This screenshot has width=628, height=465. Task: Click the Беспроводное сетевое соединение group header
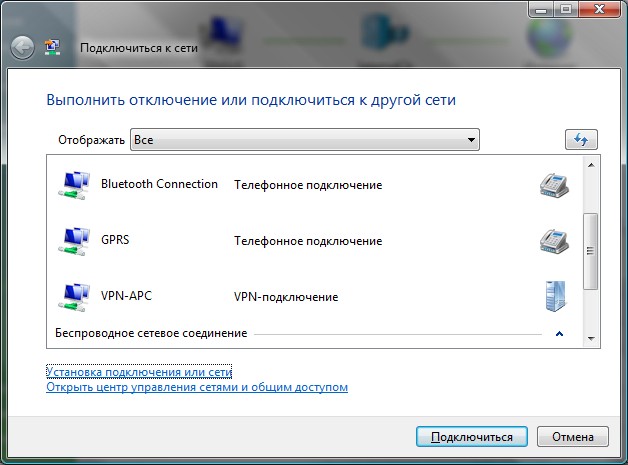(x=151, y=333)
